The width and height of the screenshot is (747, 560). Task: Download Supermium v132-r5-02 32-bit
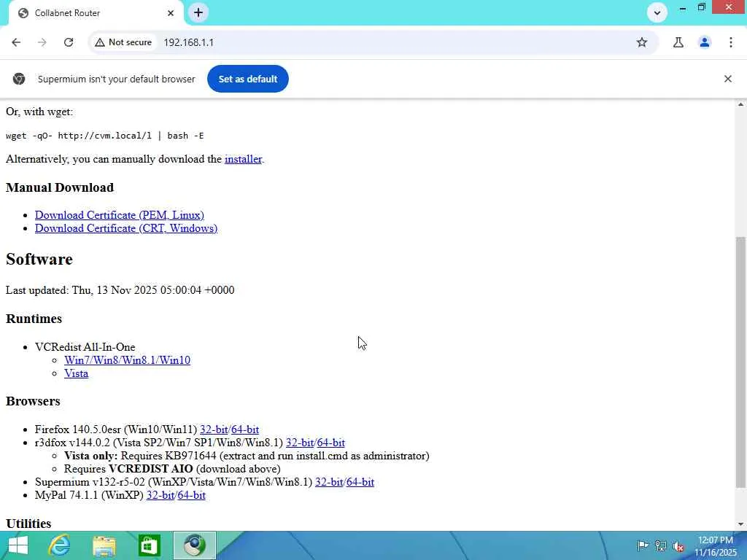coord(329,483)
